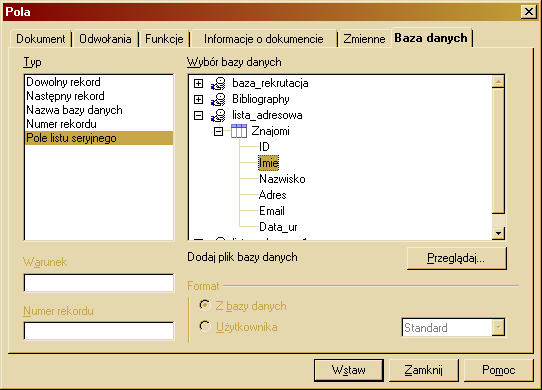Click the Bibliography database label
This screenshot has height=390, width=542.
coord(261,99)
